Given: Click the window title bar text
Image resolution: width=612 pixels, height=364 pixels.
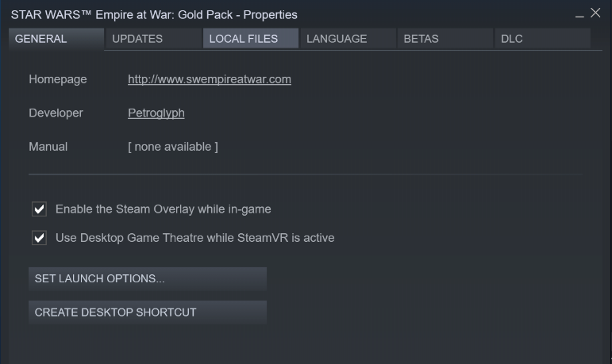Looking at the screenshot, I should coord(156,15).
